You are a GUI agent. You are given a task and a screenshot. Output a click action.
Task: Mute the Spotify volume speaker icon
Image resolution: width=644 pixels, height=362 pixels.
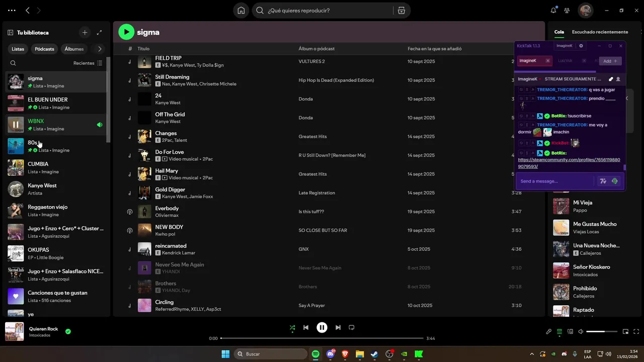point(581,332)
